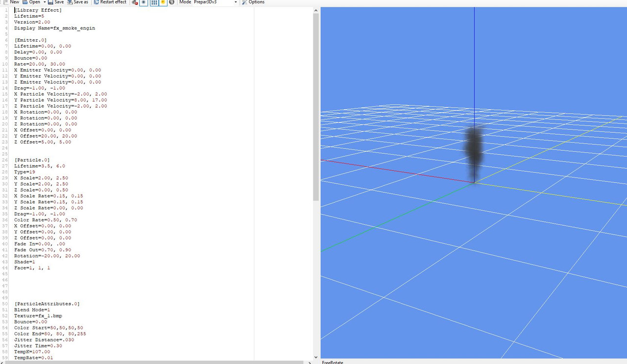627x364 pixels.
Task: Click the X Scale=2.00, 2.50 line
Action: pyautogui.click(x=41, y=178)
